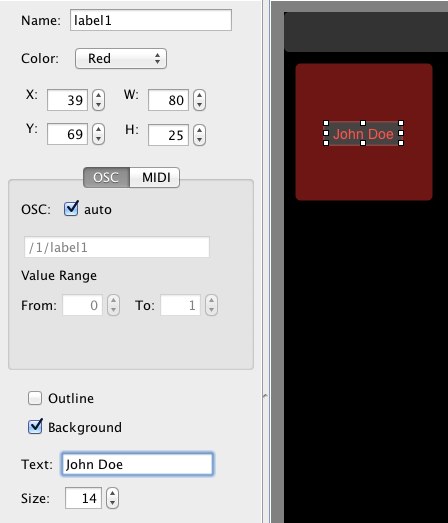Disable the OSC auto checkbox

(71, 209)
